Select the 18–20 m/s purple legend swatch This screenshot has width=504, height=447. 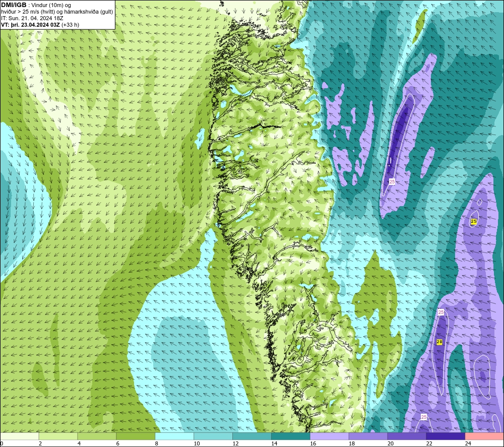[368, 436]
